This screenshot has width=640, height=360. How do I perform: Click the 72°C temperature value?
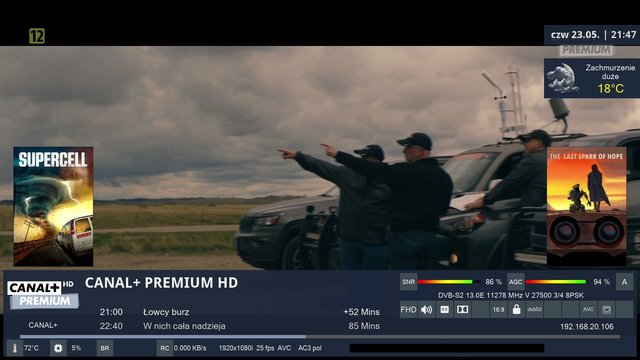point(31,348)
